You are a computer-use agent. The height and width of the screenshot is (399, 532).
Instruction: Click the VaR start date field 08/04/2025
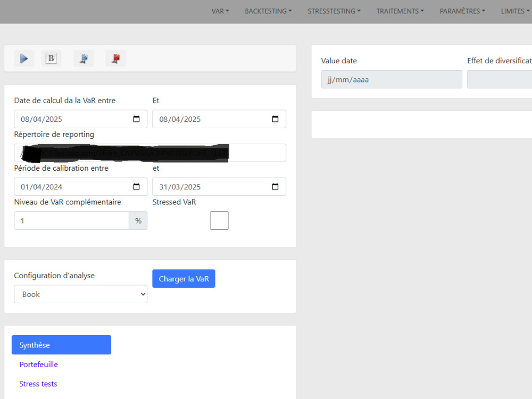point(81,119)
